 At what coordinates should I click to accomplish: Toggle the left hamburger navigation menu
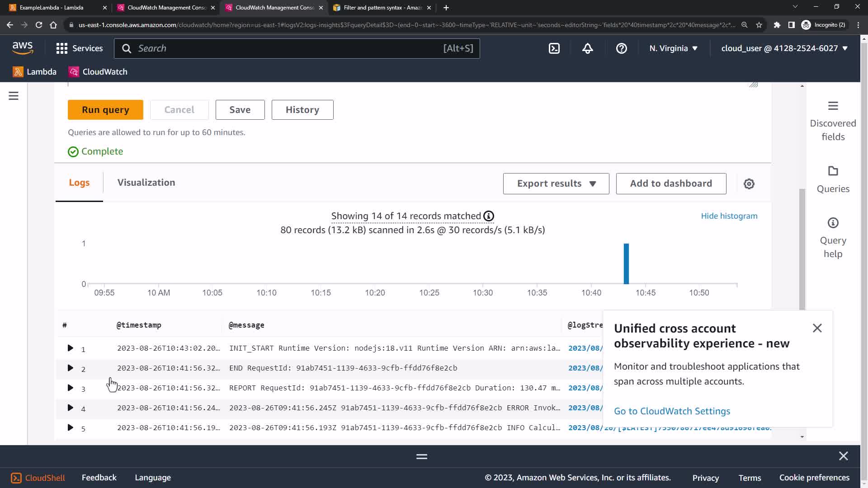coord(14,96)
